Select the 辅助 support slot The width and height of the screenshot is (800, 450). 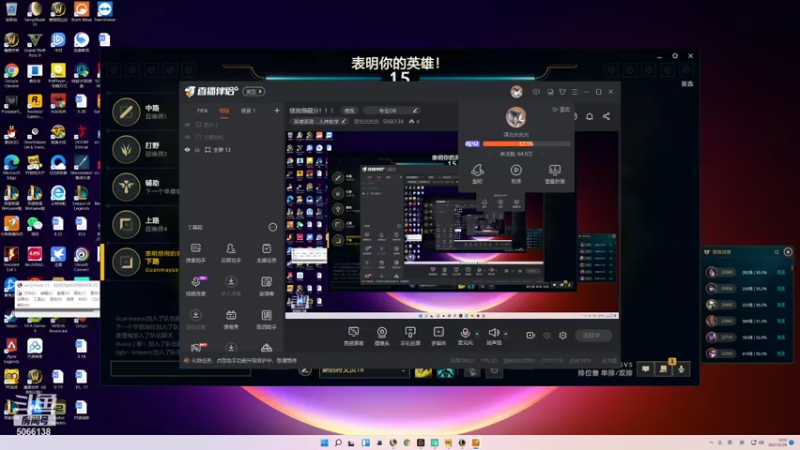(x=140, y=187)
